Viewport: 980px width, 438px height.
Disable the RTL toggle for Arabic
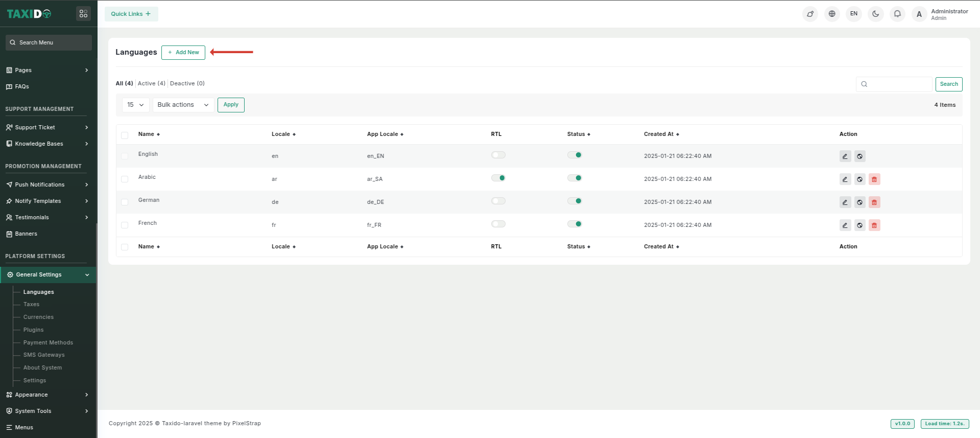click(x=498, y=178)
